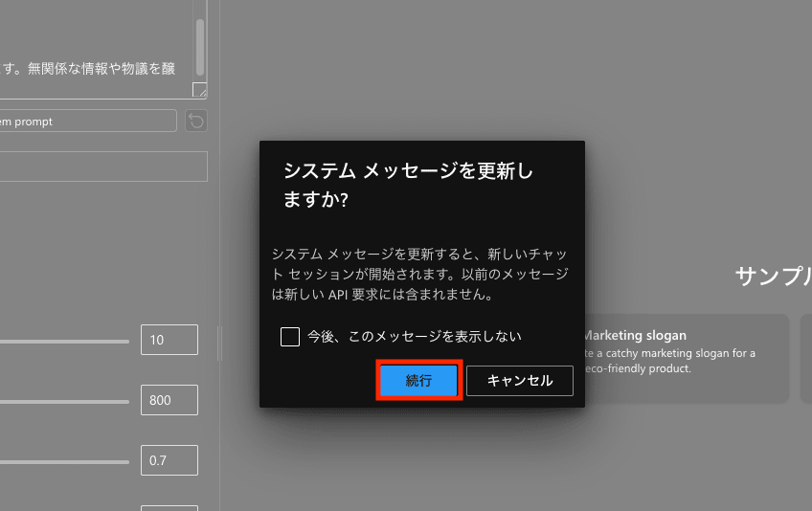Click the キャンセル button
Image resolution: width=812 pixels, height=511 pixels.
pos(519,381)
